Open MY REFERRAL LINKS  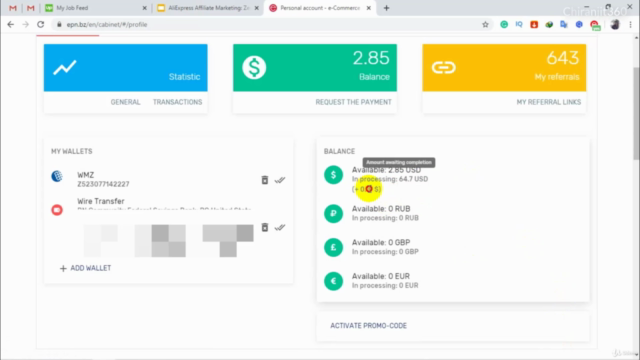coord(549,102)
